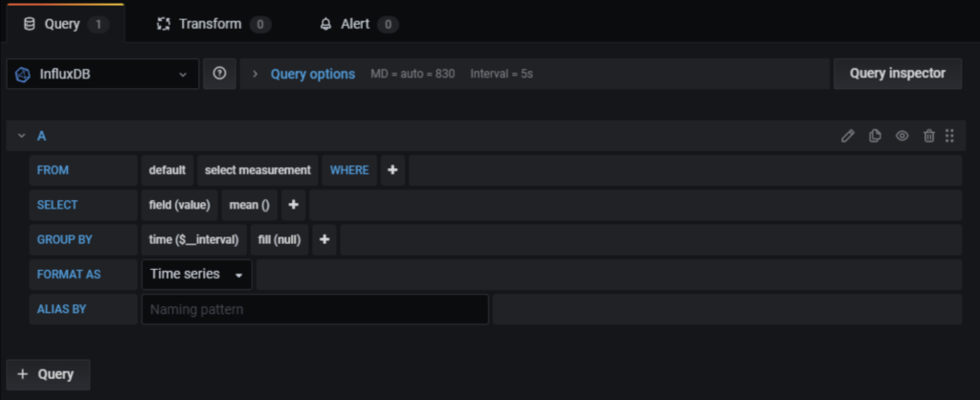
Task: Click the ALIAS BY naming pattern field
Action: tap(315, 309)
